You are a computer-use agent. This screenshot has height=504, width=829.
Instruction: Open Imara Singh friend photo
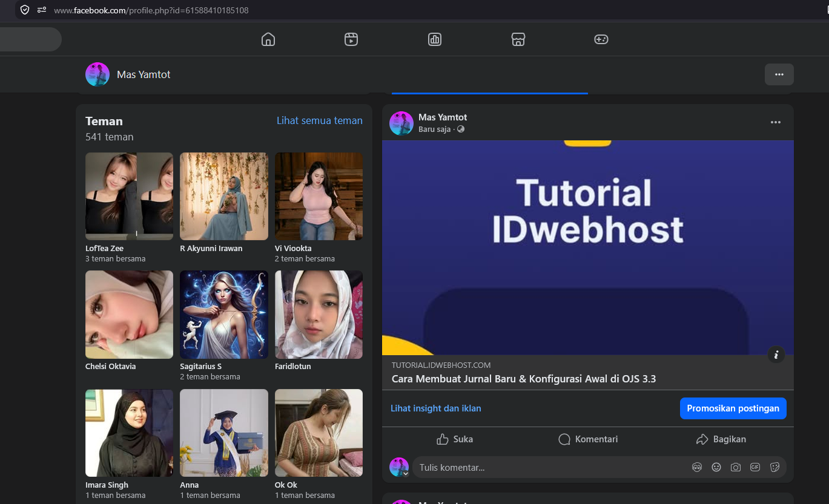point(129,433)
